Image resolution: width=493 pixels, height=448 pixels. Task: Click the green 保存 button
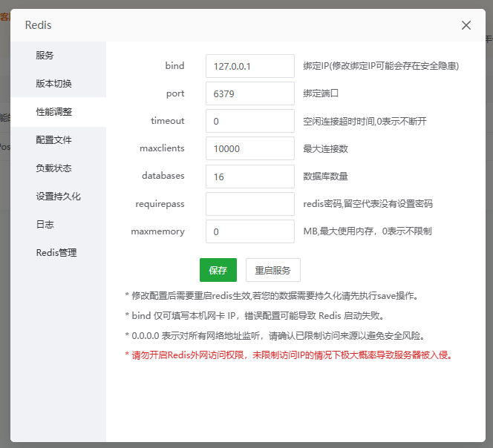[x=218, y=270]
